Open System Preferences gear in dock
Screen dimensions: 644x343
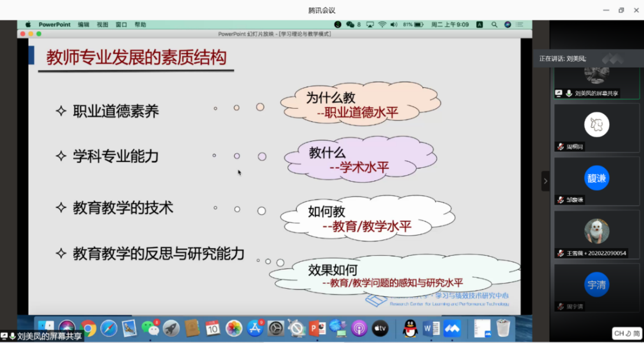(x=276, y=328)
